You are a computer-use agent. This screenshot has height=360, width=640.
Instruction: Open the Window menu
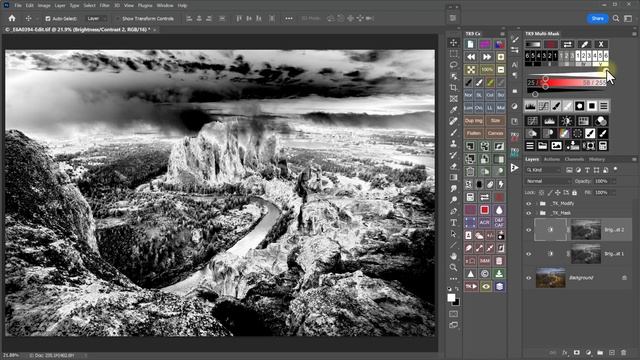pos(165,6)
